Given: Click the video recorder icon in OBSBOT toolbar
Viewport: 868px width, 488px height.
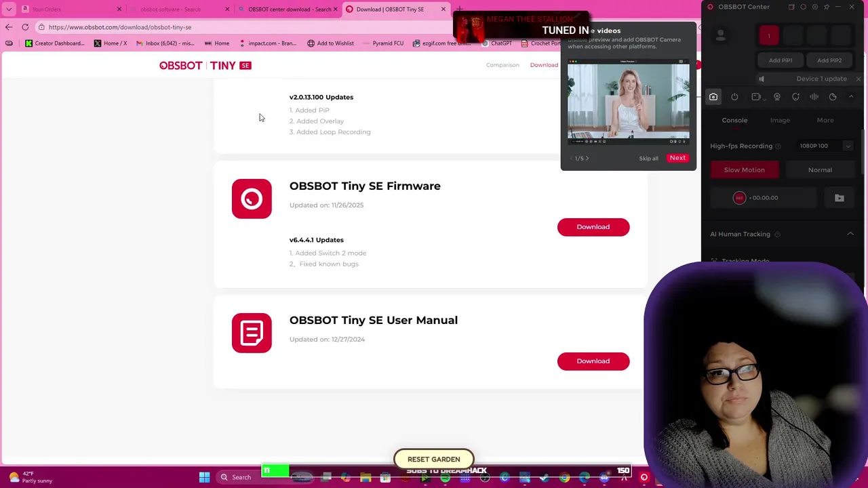Looking at the screenshot, I should (756, 97).
